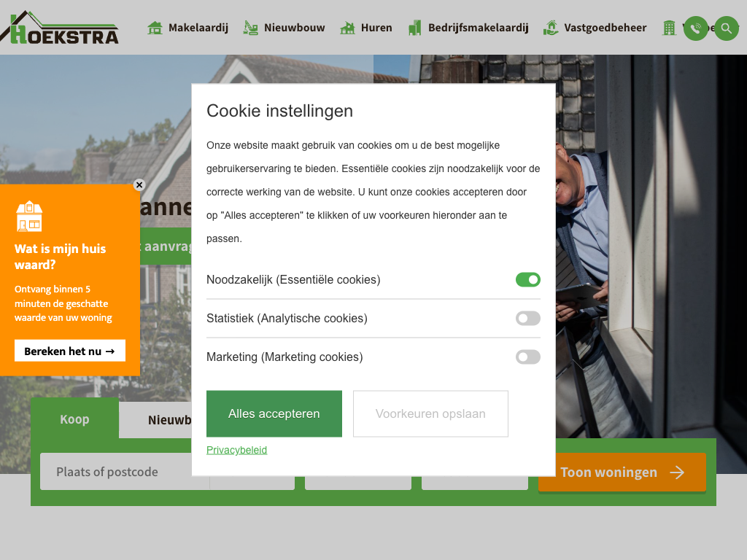Click the Statistiek (Analytische cookies) label
Image resolution: width=747 pixels, height=560 pixels.
pos(287,318)
